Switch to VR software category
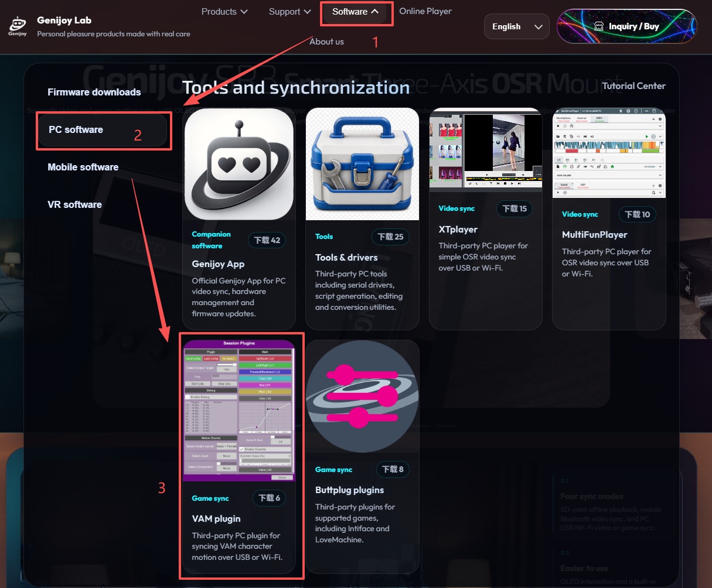The height and width of the screenshot is (588, 712). click(x=75, y=204)
